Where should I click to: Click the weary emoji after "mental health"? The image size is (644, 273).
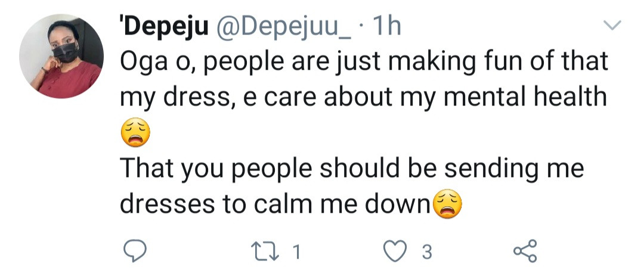click(x=135, y=134)
